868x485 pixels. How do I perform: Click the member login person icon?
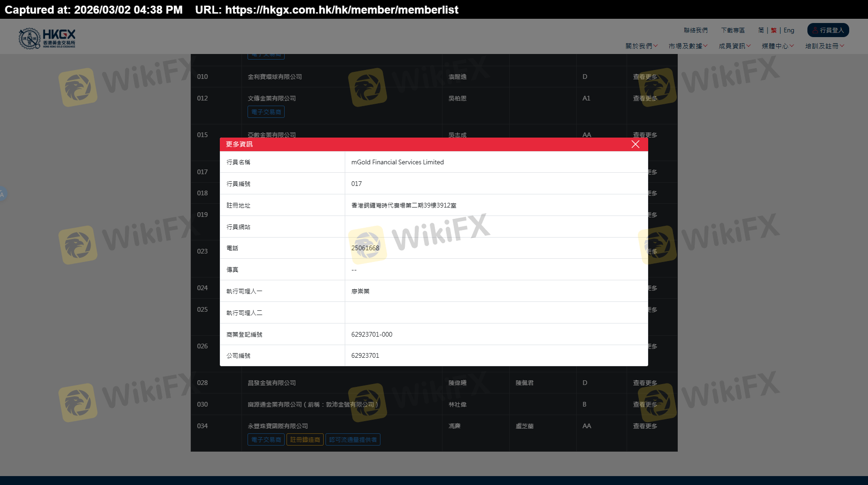coord(815,30)
